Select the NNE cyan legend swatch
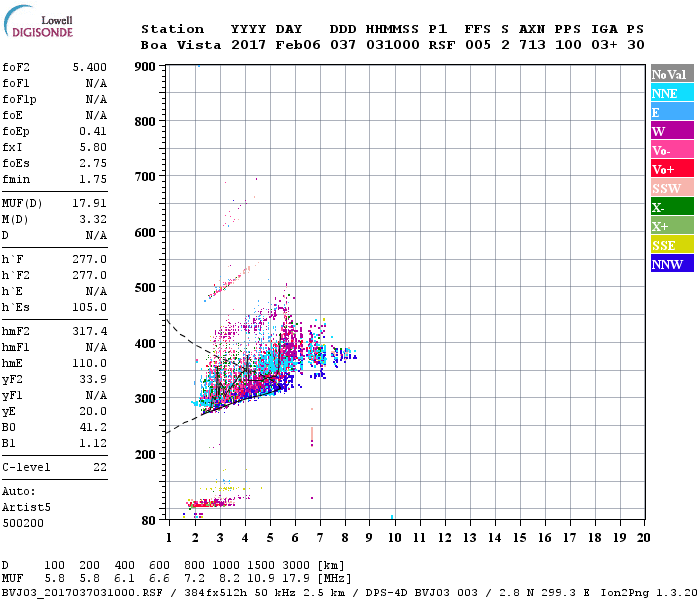The image size is (700, 600). coord(672,93)
